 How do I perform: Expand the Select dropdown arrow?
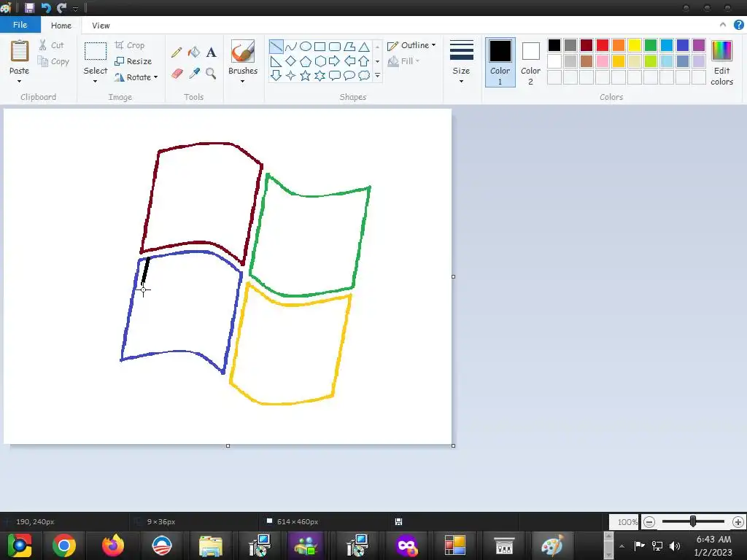click(x=96, y=82)
